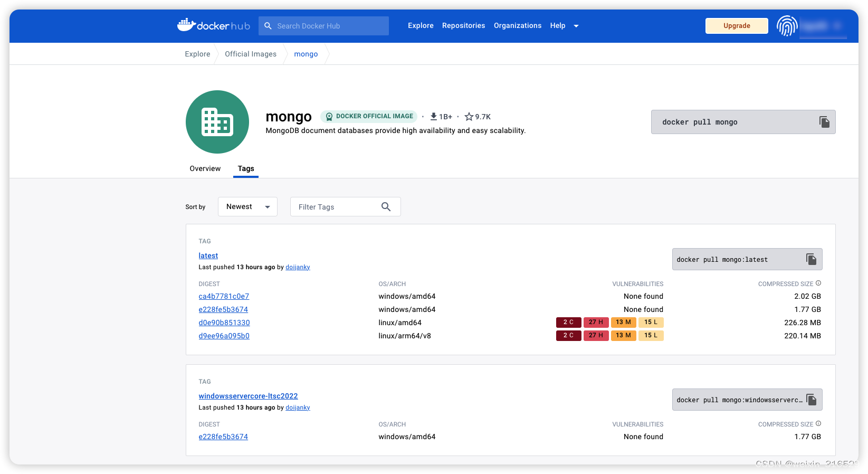Click the 13 M medium badge for linux/amd64
Viewport: 868px width, 474px height.
point(623,322)
